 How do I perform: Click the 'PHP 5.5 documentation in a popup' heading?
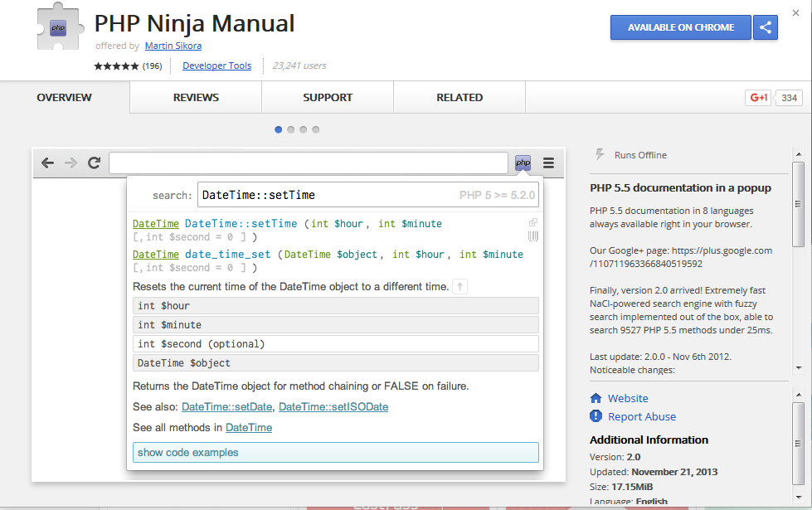680,187
